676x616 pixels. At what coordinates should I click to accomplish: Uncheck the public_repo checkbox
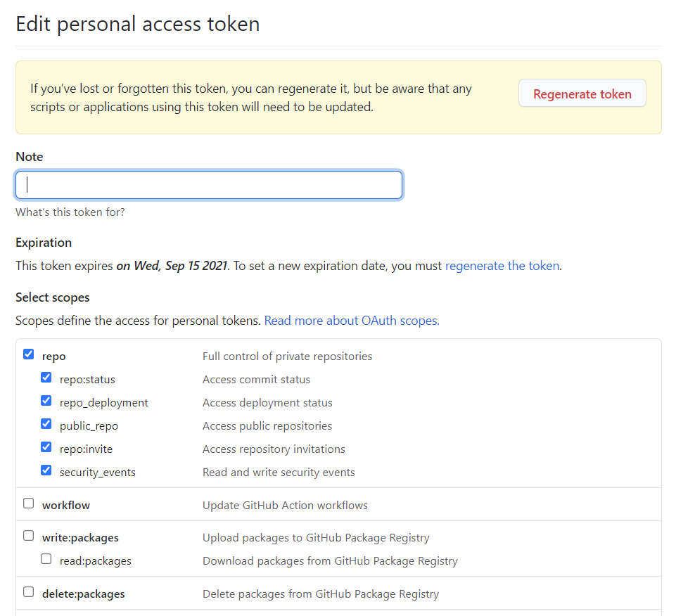(x=46, y=424)
